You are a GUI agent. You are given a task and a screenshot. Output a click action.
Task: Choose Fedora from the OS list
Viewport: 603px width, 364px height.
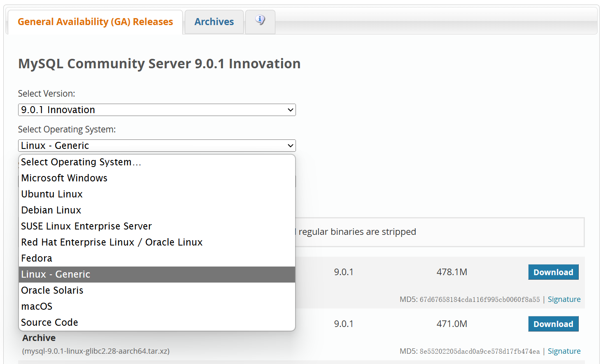(157, 258)
